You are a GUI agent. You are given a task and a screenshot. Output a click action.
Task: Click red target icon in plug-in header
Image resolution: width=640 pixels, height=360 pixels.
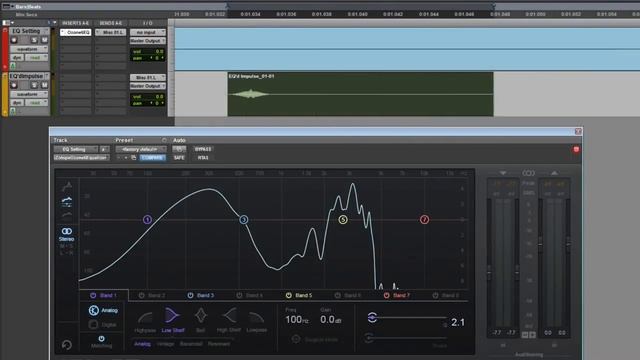[x=576, y=149]
